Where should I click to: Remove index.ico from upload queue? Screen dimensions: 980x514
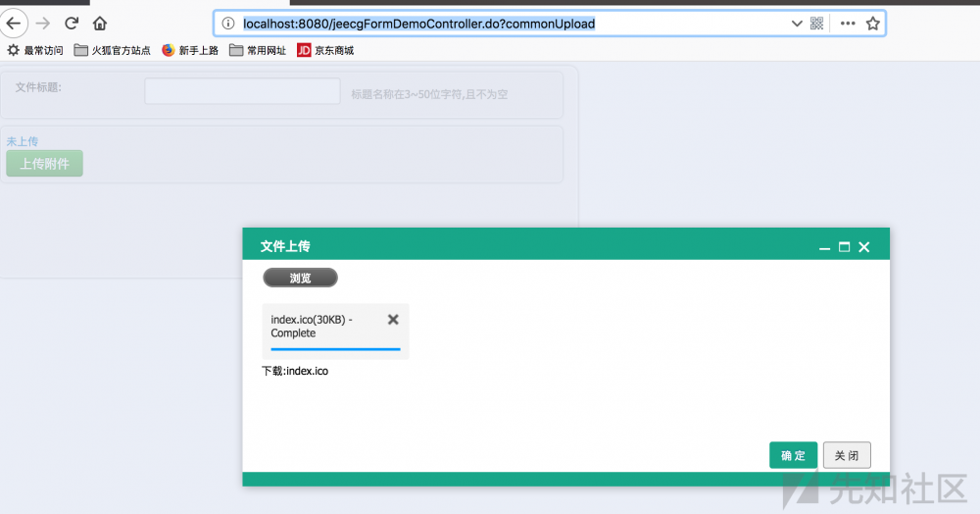[393, 320]
